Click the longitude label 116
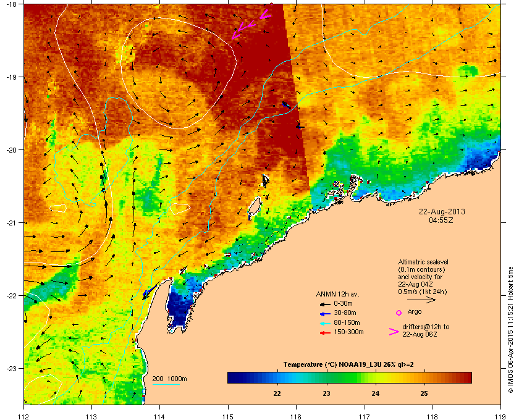Viewport: 519px width, 420px height. 296,416
